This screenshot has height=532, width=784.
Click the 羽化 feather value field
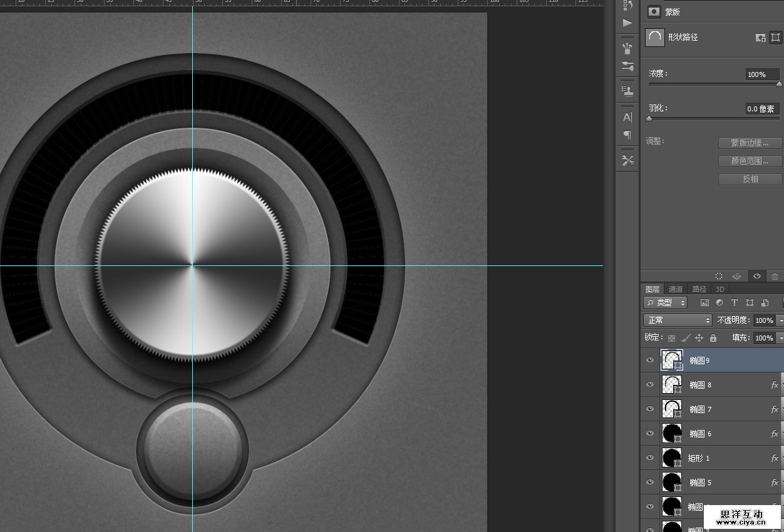[761, 109]
